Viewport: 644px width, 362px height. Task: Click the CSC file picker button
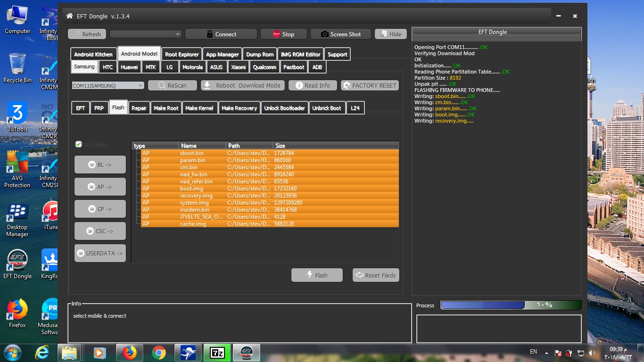[100, 231]
